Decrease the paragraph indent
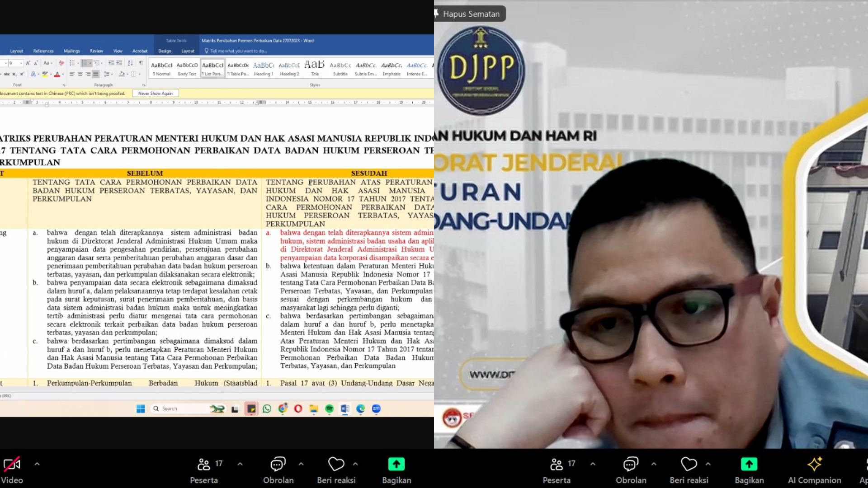 [111, 63]
